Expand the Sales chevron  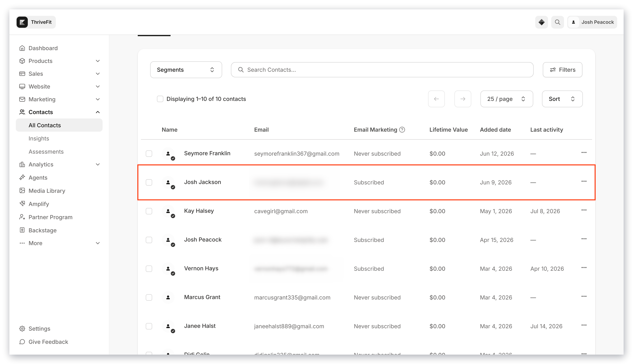(x=98, y=74)
